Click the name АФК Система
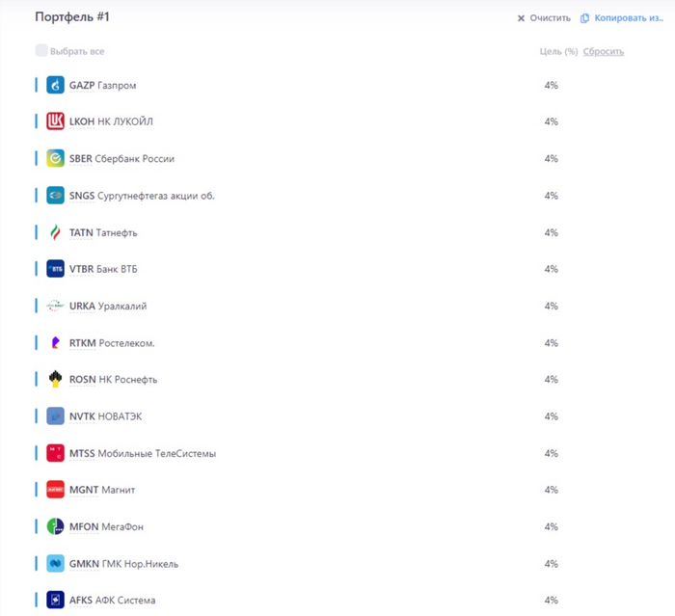This screenshot has height=616, width=675. (125, 600)
